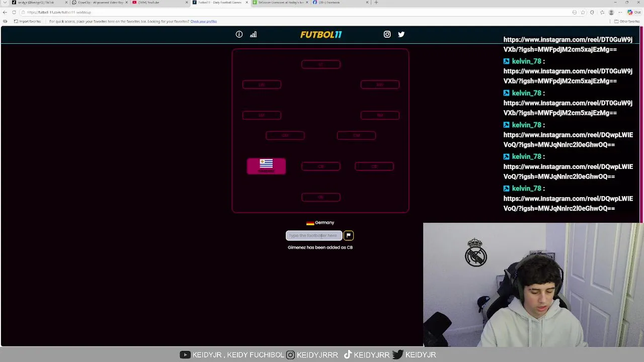Select the right CM position slot
Image resolution: width=644 pixels, height=362 pixels.
coord(356,135)
